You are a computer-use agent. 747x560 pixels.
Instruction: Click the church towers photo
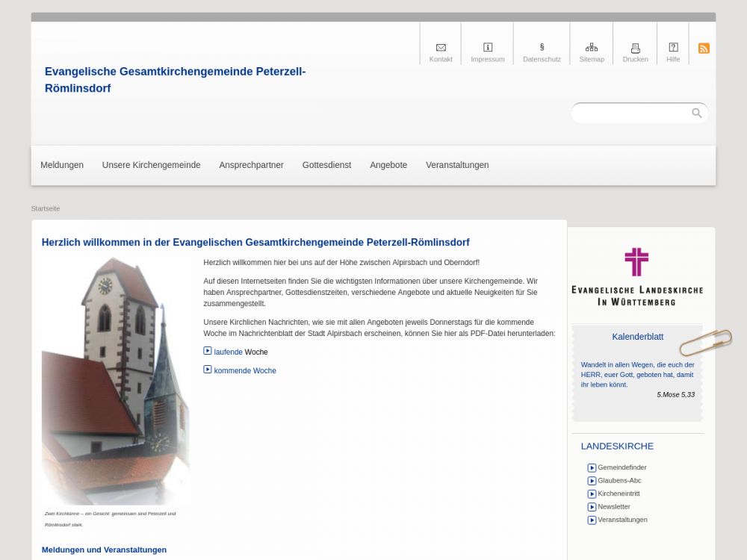116,381
